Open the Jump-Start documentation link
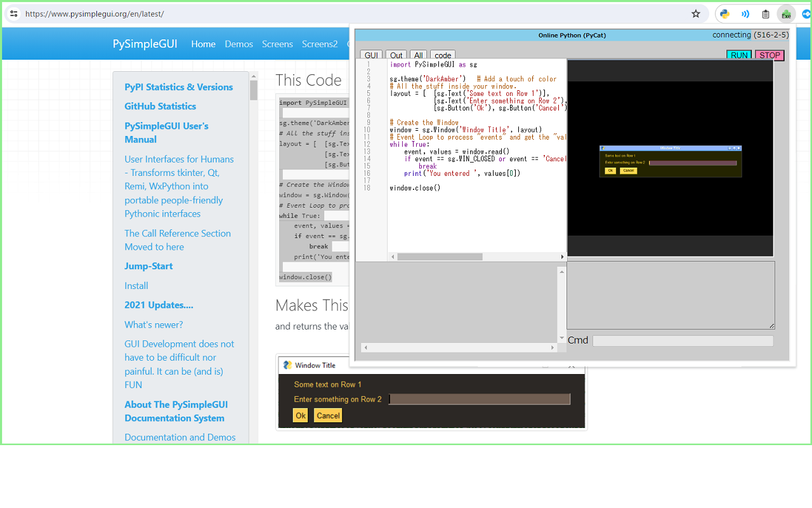812x508 pixels. pyautogui.click(x=148, y=266)
